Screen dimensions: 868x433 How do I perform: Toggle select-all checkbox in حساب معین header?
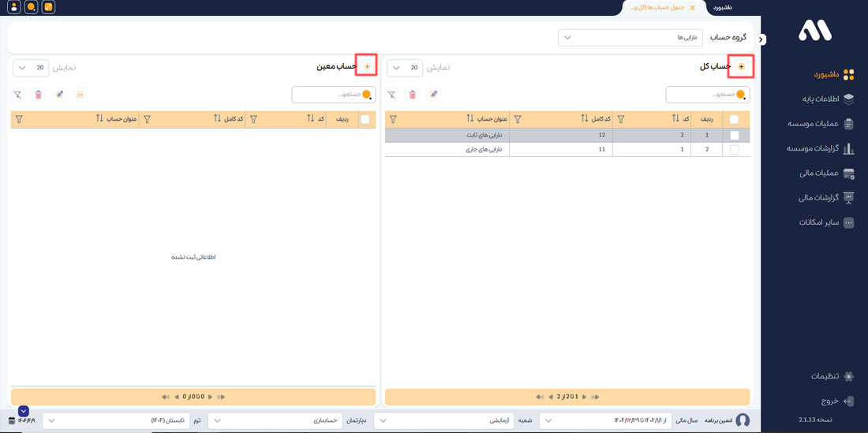point(365,119)
